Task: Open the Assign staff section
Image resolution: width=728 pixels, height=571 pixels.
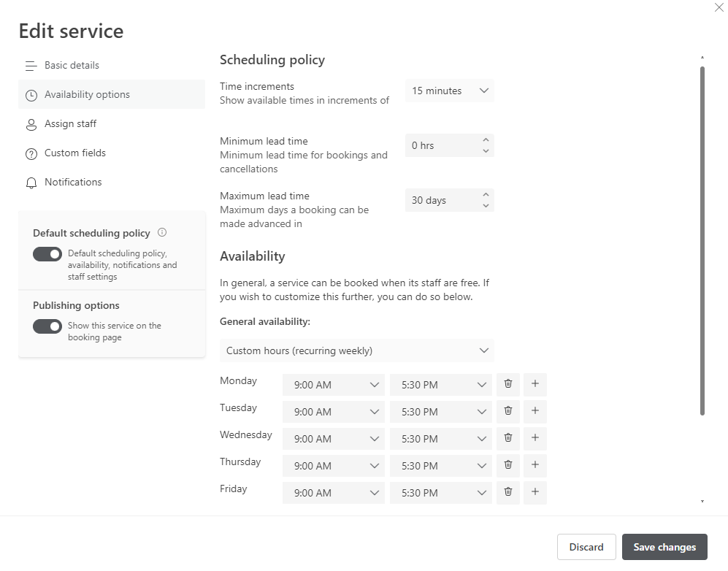Action: coord(70,124)
